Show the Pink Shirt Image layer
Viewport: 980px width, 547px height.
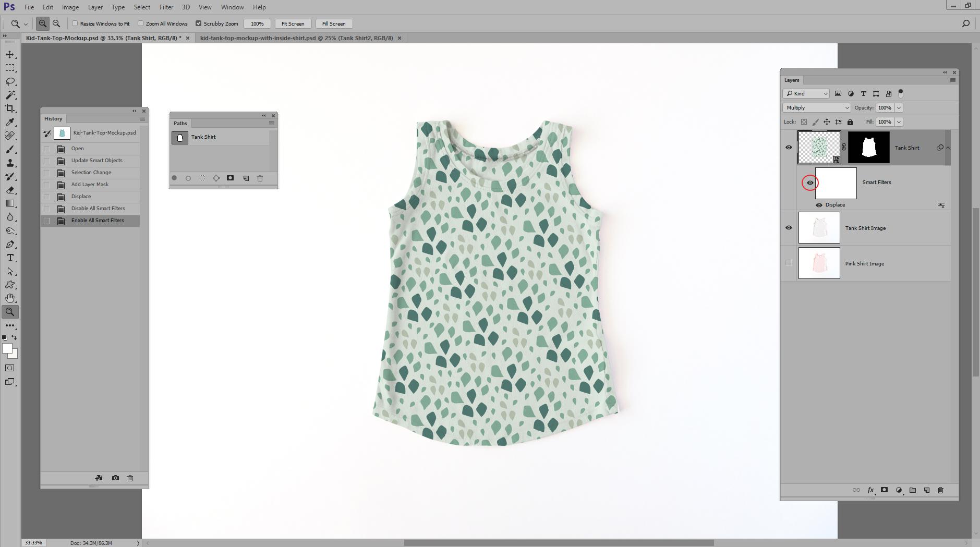tap(788, 263)
